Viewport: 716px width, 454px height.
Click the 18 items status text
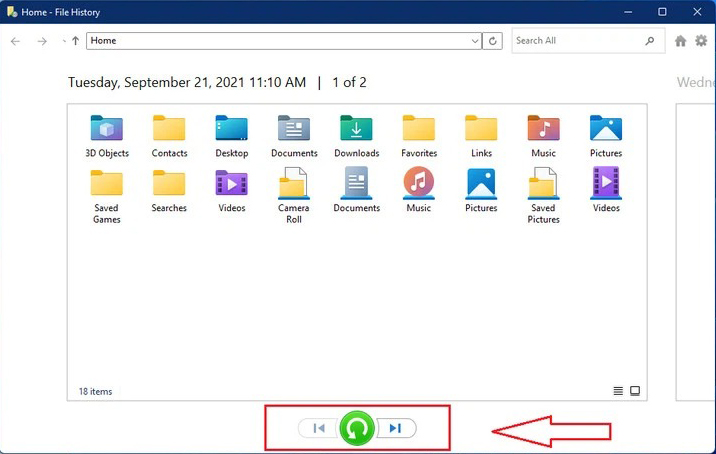tap(95, 391)
